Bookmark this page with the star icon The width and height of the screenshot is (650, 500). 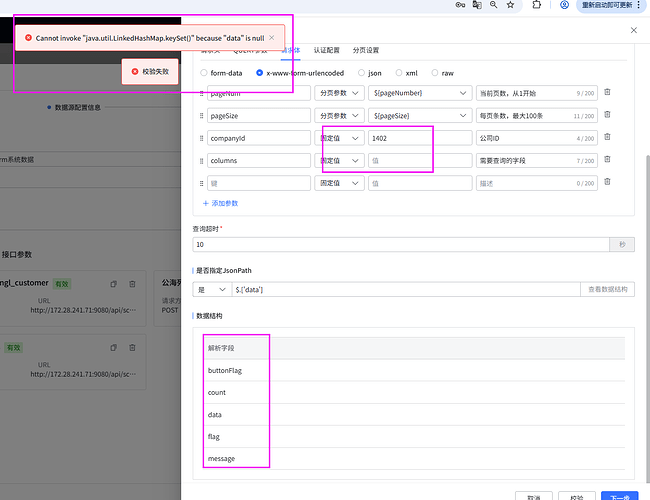510,5
